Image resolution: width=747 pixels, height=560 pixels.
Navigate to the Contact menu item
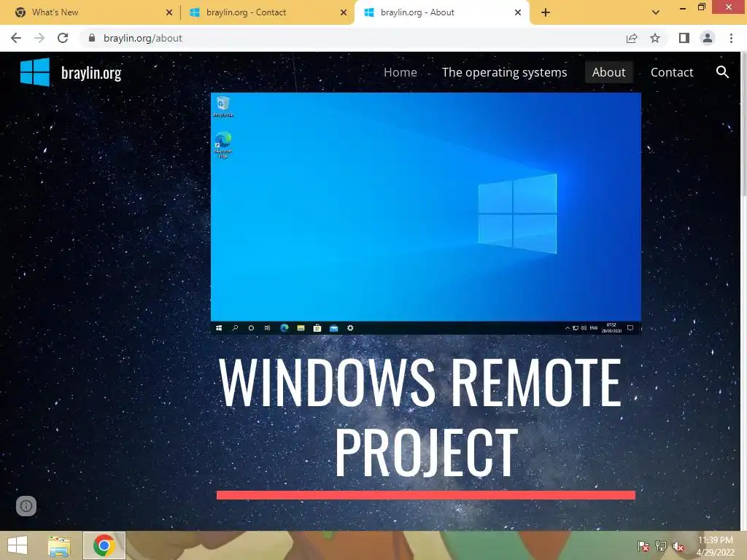(672, 72)
